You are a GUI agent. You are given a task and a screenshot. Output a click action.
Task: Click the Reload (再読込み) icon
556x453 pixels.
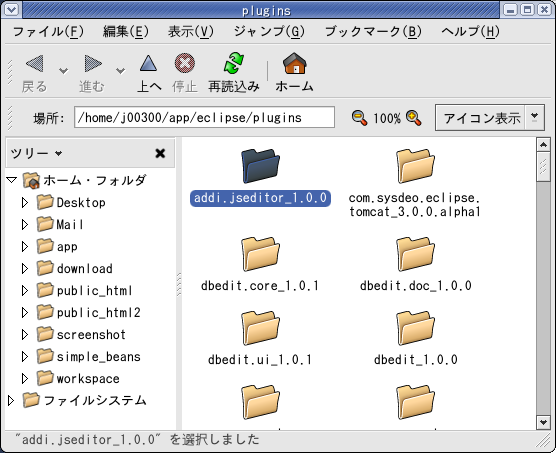(x=234, y=63)
